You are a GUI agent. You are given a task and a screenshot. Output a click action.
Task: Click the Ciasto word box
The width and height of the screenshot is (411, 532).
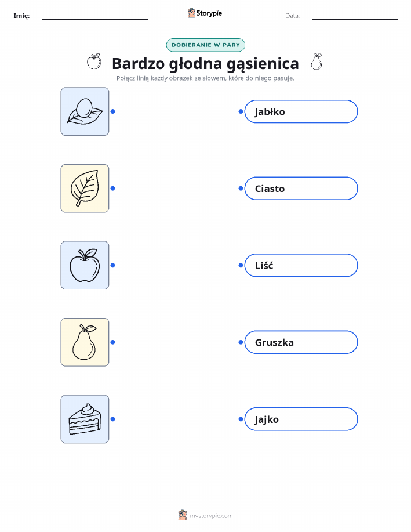click(x=301, y=189)
